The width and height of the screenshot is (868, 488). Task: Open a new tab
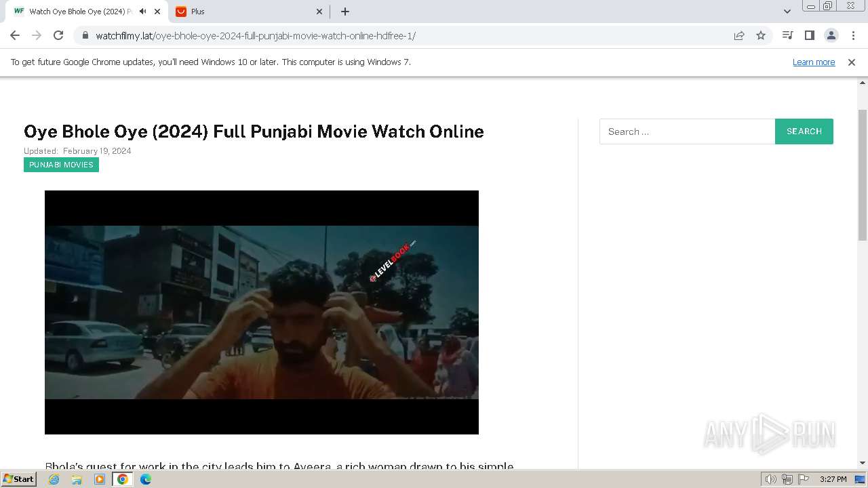(x=345, y=12)
